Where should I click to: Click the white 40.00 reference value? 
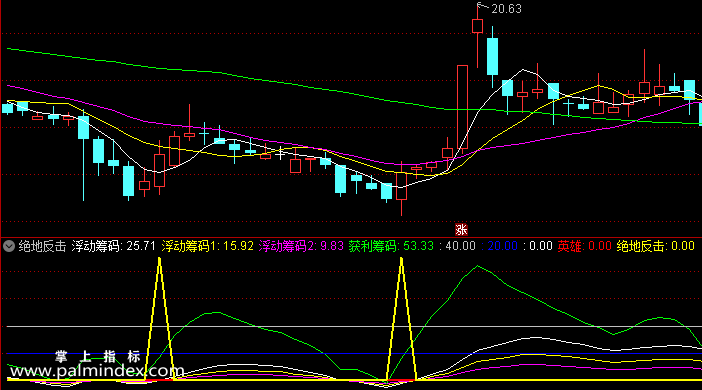click(457, 246)
